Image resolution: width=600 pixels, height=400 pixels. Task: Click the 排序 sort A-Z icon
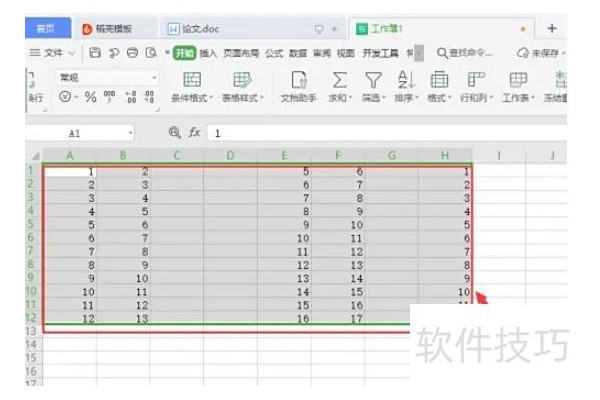[x=406, y=80]
